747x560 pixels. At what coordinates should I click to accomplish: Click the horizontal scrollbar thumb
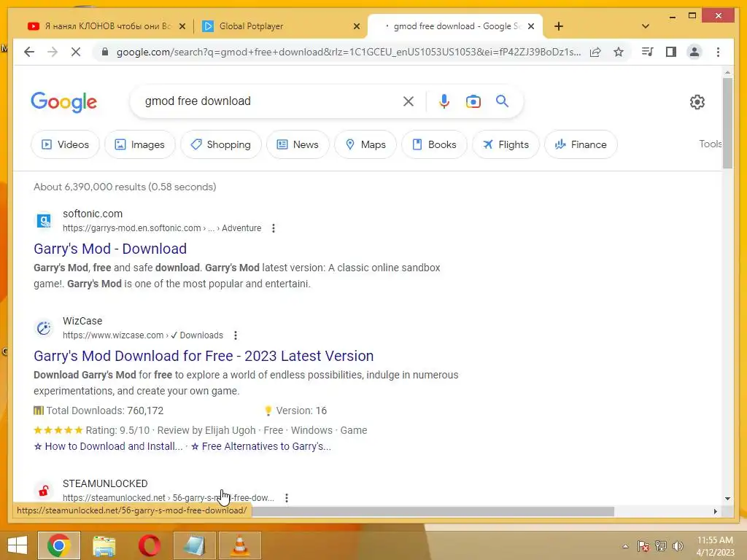[x=433, y=511]
